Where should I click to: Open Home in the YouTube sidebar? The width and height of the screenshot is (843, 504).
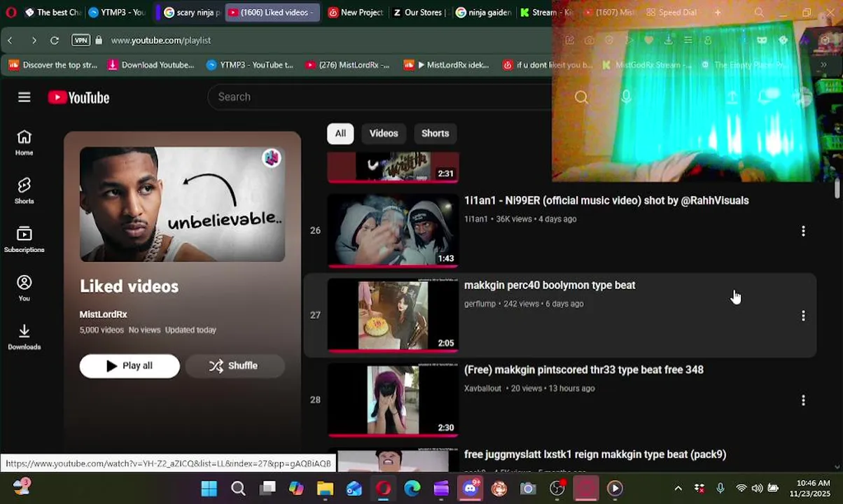25,143
